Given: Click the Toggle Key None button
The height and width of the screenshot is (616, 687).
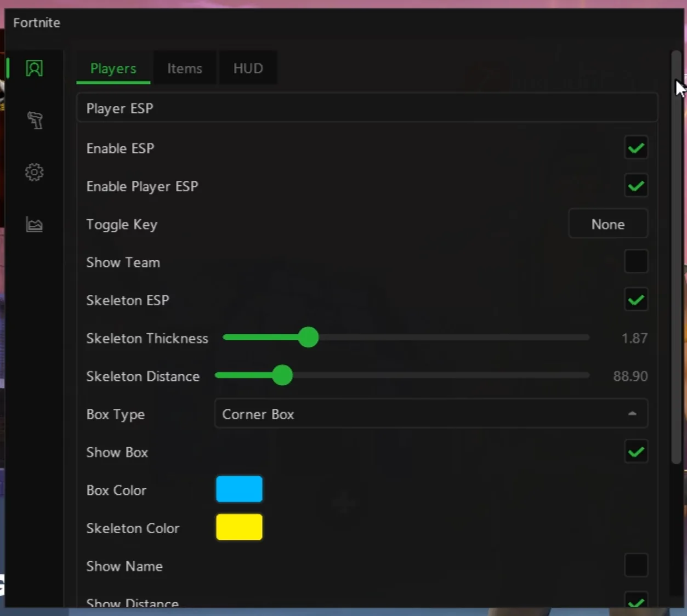Looking at the screenshot, I should [x=608, y=224].
